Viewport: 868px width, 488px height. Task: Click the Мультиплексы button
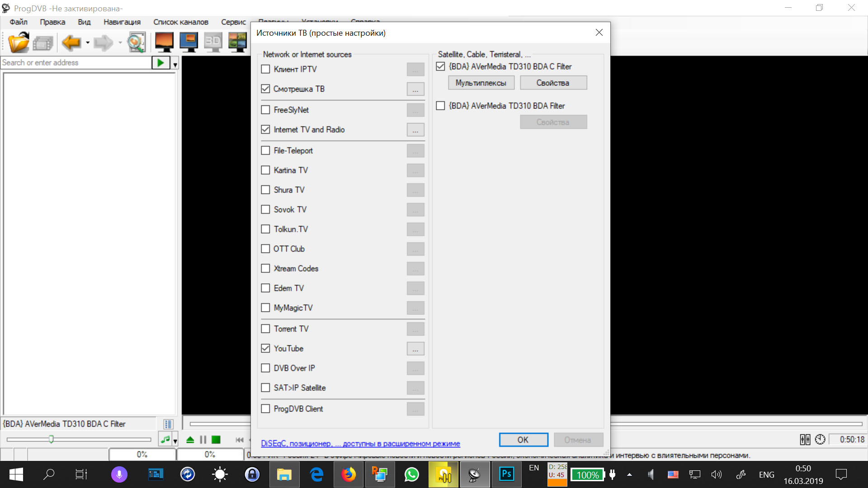pyautogui.click(x=481, y=83)
